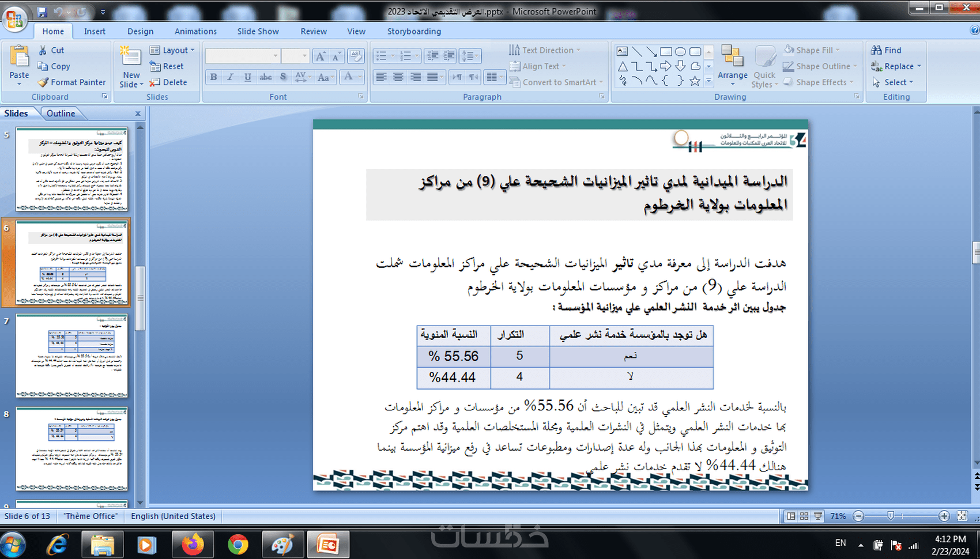Zoom out with the minus button

(x=859, y=516)
